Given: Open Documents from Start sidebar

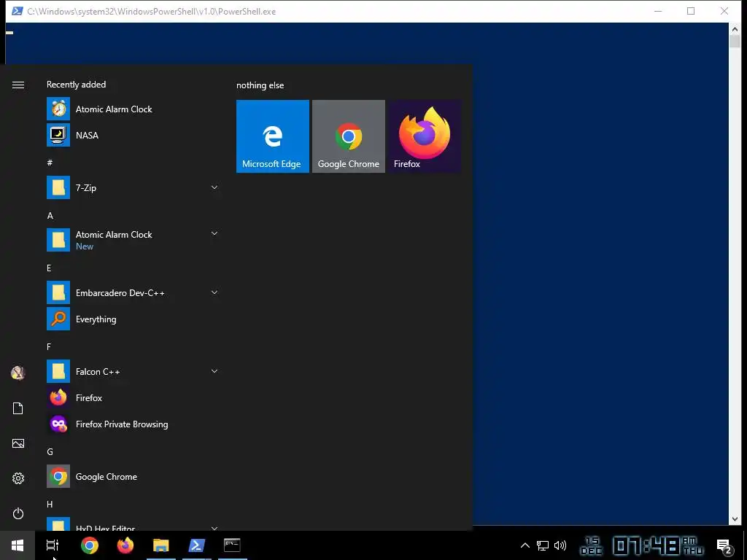Looking at the screenshot, I should pos(18,408).
